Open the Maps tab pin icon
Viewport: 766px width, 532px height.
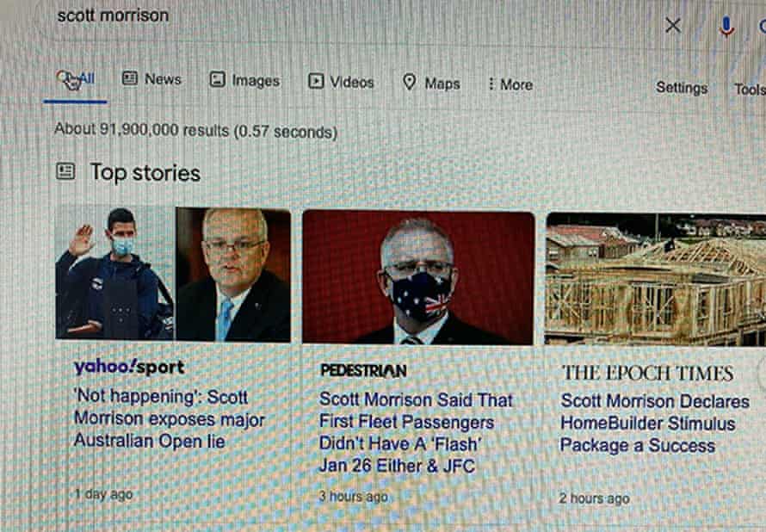pyautogui.click(x=410, y=82)
